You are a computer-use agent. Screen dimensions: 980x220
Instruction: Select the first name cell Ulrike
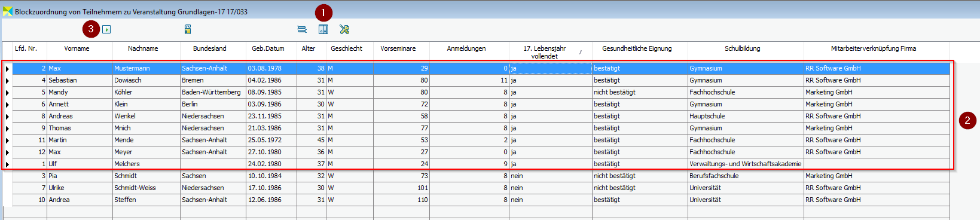(x=80, y=188)
